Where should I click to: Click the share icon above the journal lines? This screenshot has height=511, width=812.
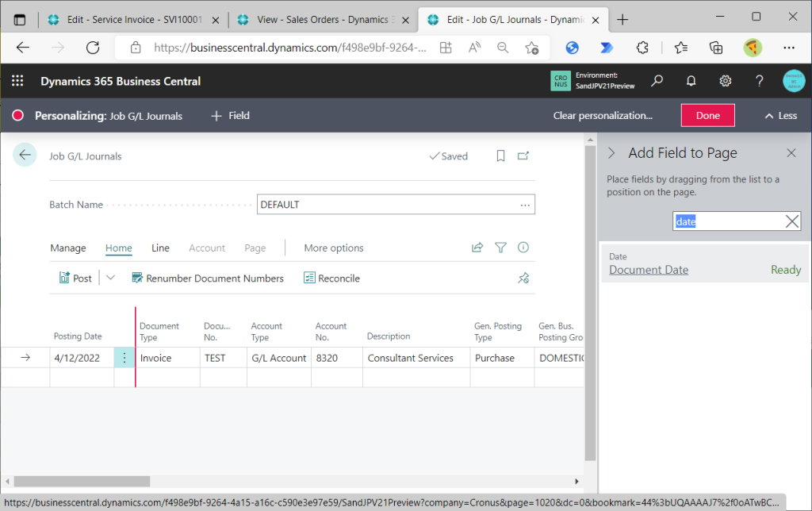[477, 248]
